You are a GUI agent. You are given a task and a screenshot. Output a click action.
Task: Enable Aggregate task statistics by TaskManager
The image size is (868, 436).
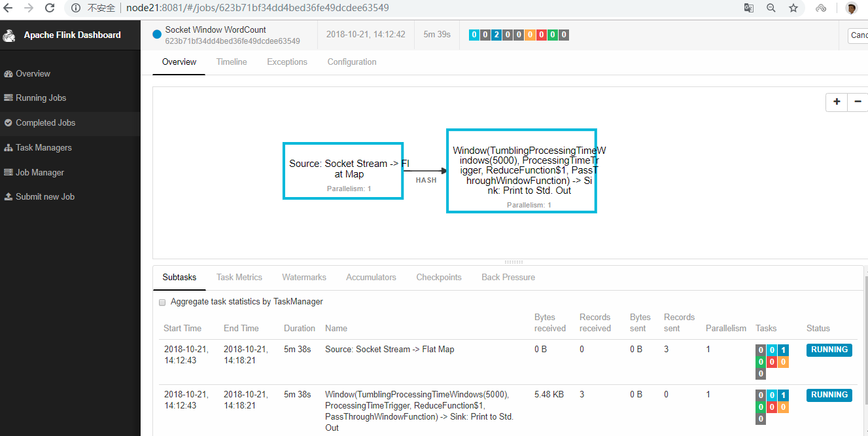click(163, 302)
